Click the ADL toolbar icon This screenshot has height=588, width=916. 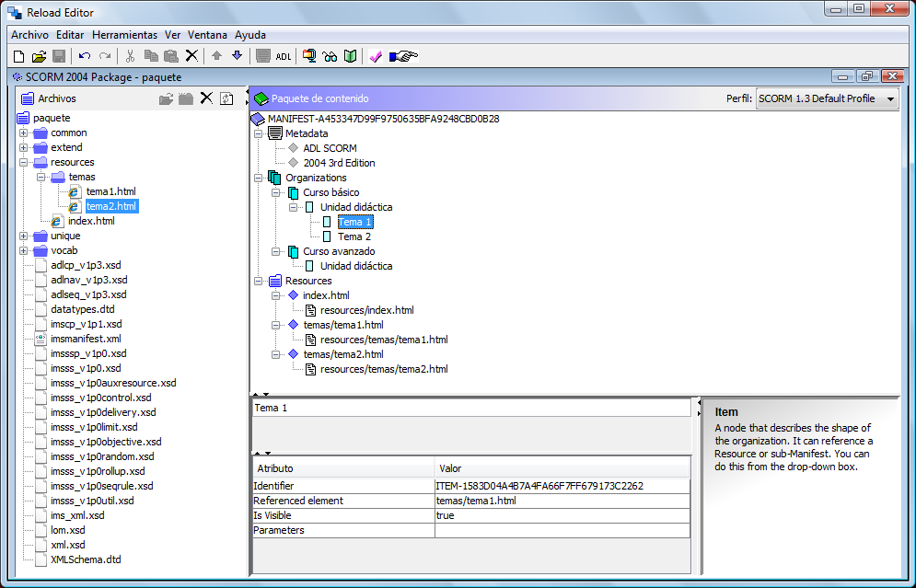284,57
